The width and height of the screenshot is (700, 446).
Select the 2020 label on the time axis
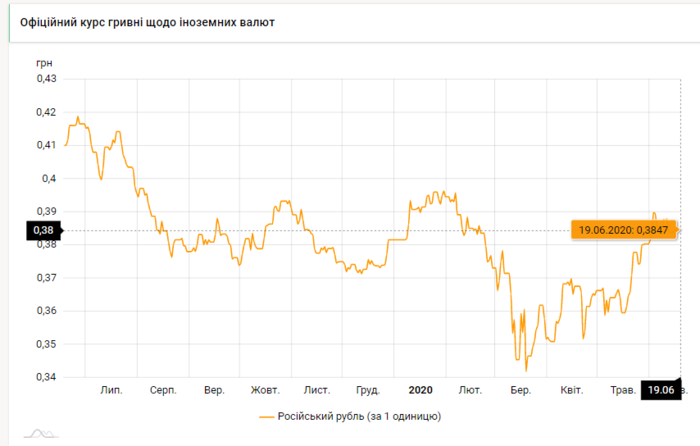point(420,391)
